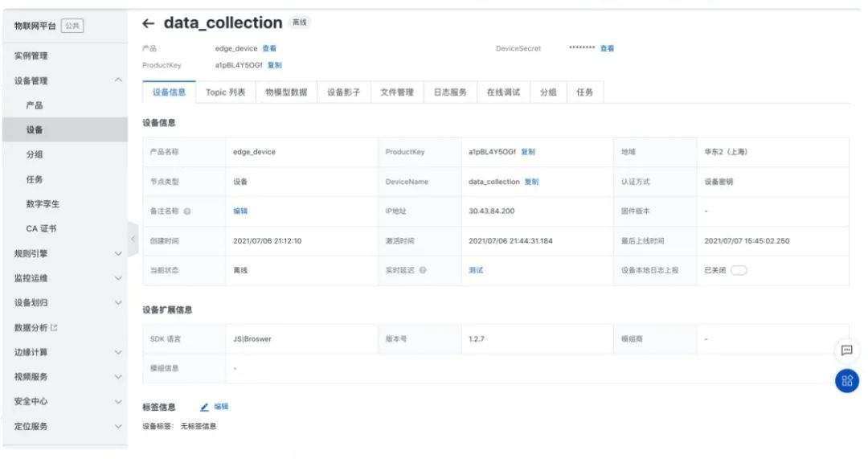Click the pencil edit icon beside 标签信息
This screenshot has height=459, width=868.
tap(204, 407)
